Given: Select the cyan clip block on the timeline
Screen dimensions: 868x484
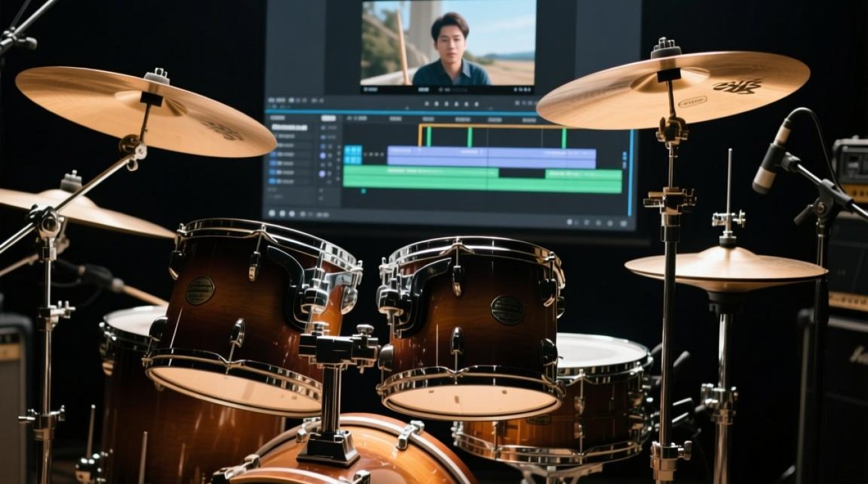Looking at the screenshot, I should 353,155.
